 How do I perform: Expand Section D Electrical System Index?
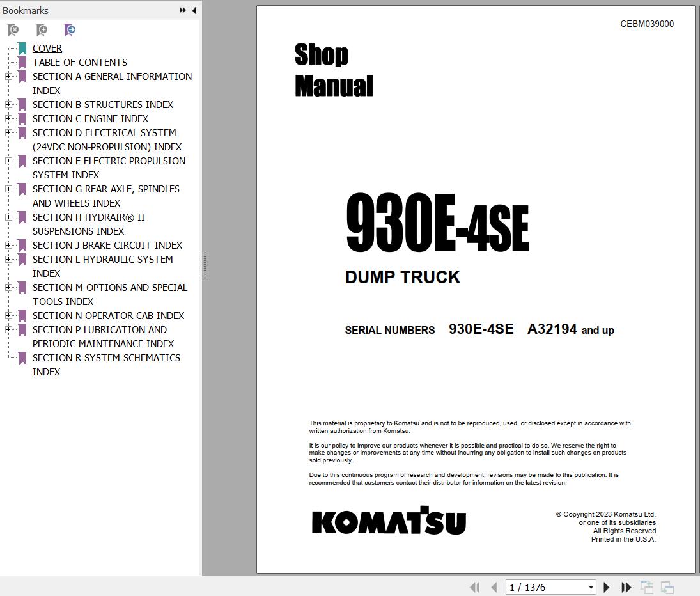pos(8,132)
